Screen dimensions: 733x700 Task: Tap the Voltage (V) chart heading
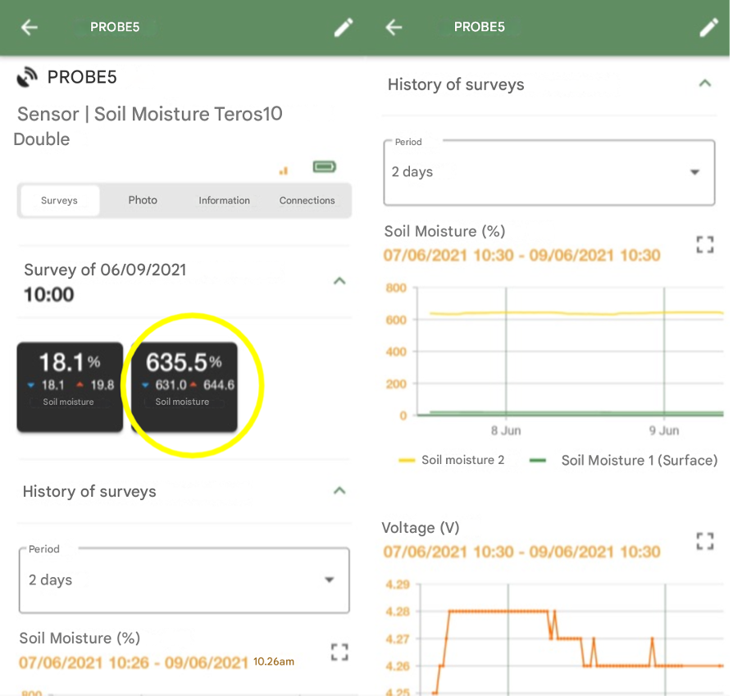pos(421,528)
